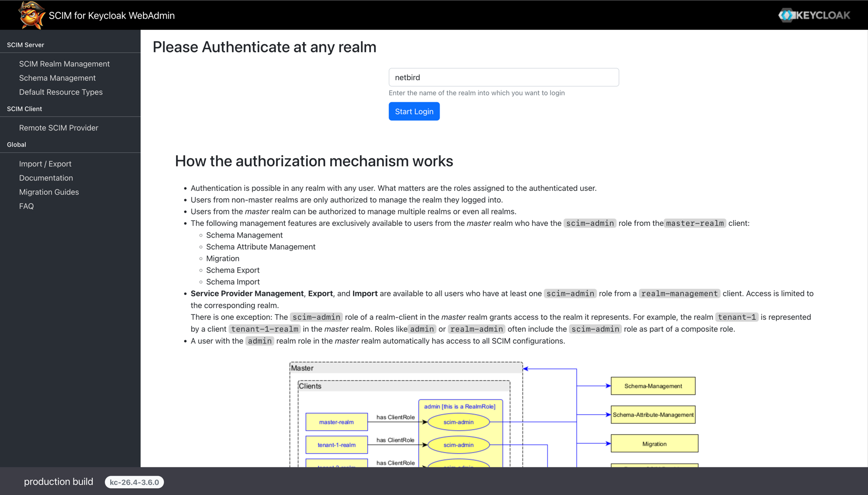
Task: Click the Keycloak logo in the top bar
Action: 814,15
